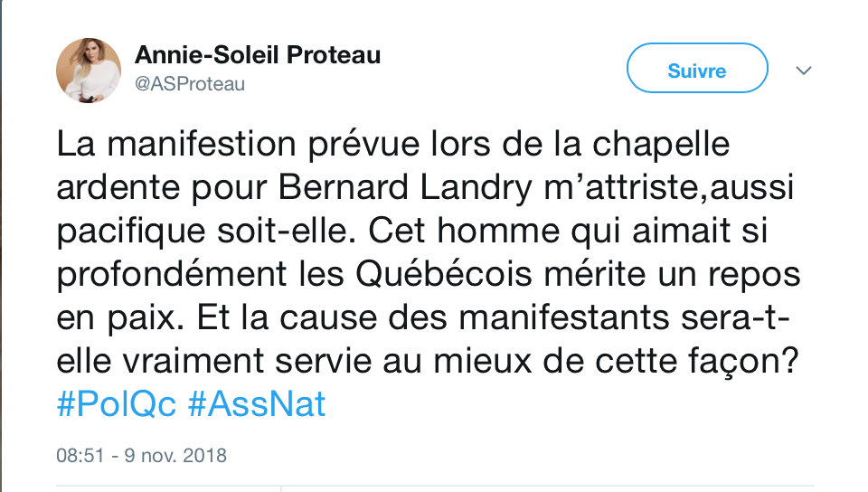Click the @ASProteau handle
This screenshot has width=868, height=492.
tap(190, 84)
